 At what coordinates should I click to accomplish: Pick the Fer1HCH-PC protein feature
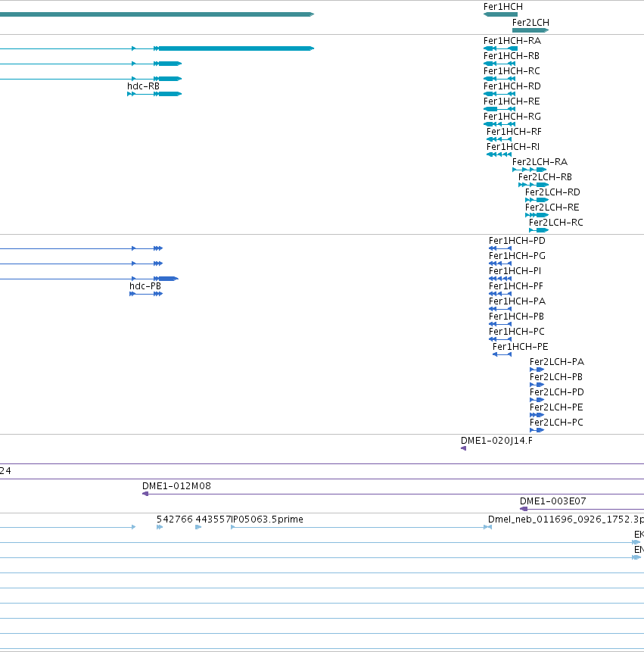coord(500,339)
